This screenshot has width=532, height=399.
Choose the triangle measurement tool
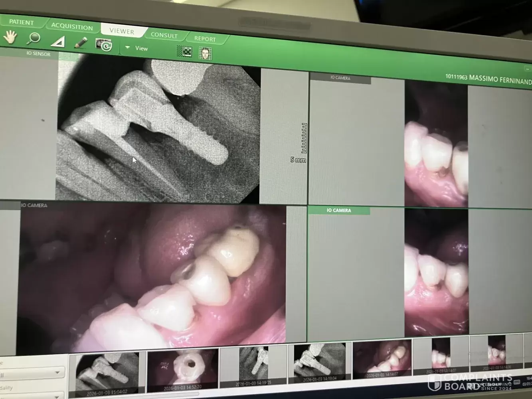(58, 41)
